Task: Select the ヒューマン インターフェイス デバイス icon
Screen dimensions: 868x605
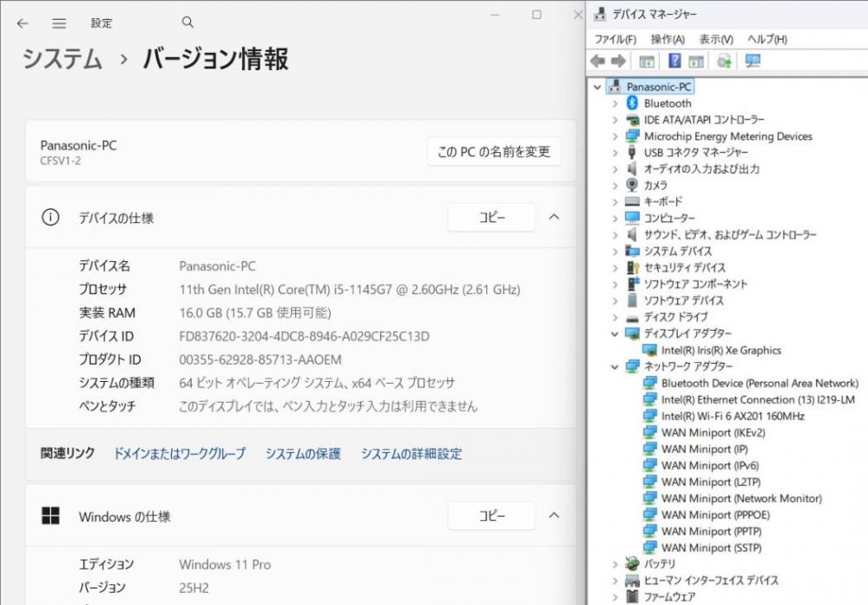Action: coord(632,580)
